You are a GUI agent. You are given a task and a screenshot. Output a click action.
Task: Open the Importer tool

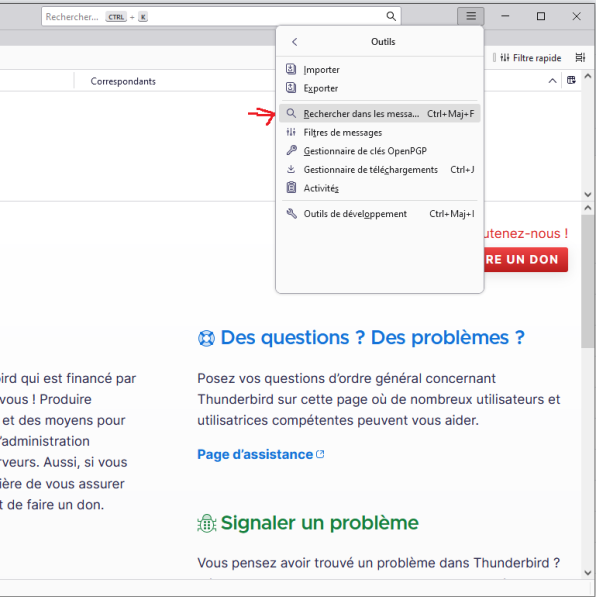point(379,70)
